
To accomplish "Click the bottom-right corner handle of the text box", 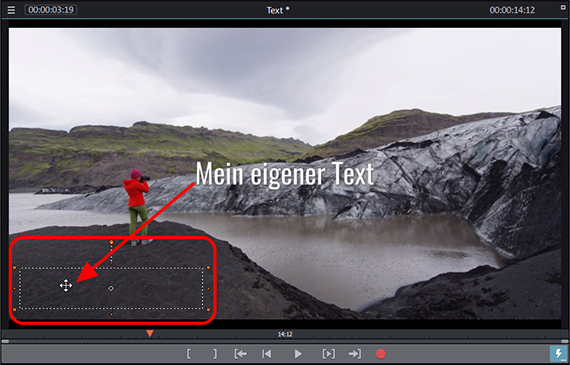I will pyautogui.click(x=208, y=310).
